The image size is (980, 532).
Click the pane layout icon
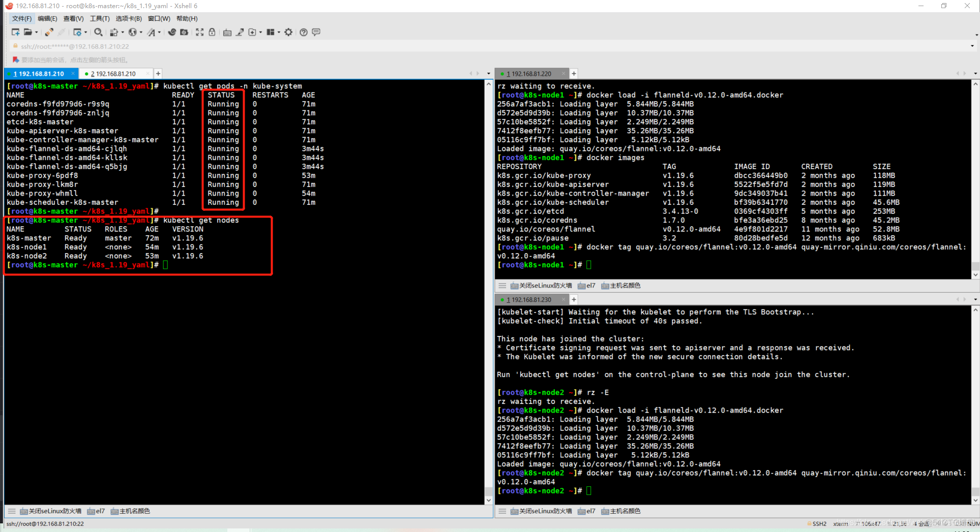(271, 32)
